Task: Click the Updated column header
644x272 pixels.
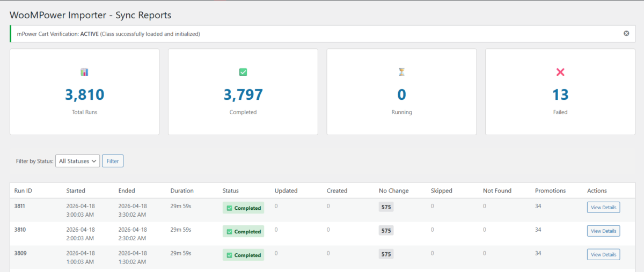Action: (286, 190)
